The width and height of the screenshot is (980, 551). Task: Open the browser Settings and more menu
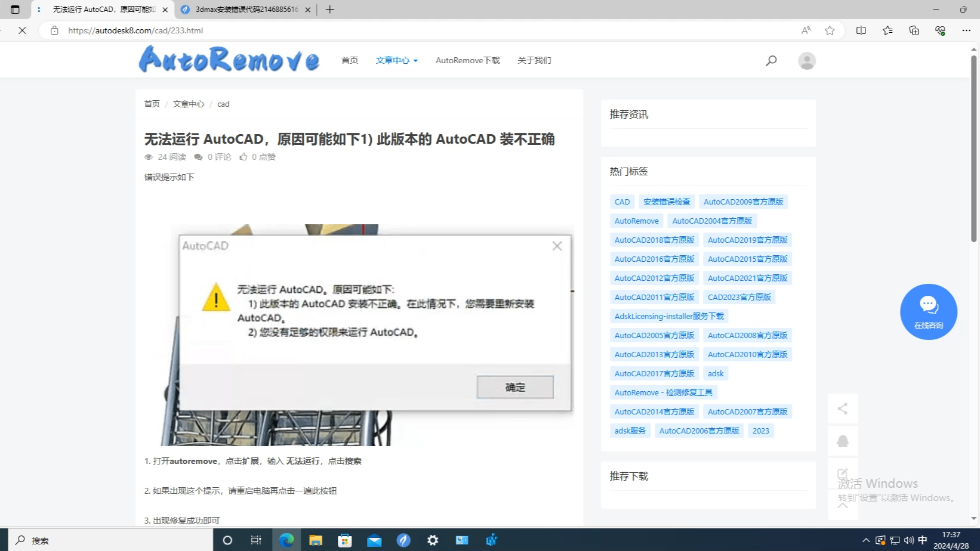click(x=967, y=30)
